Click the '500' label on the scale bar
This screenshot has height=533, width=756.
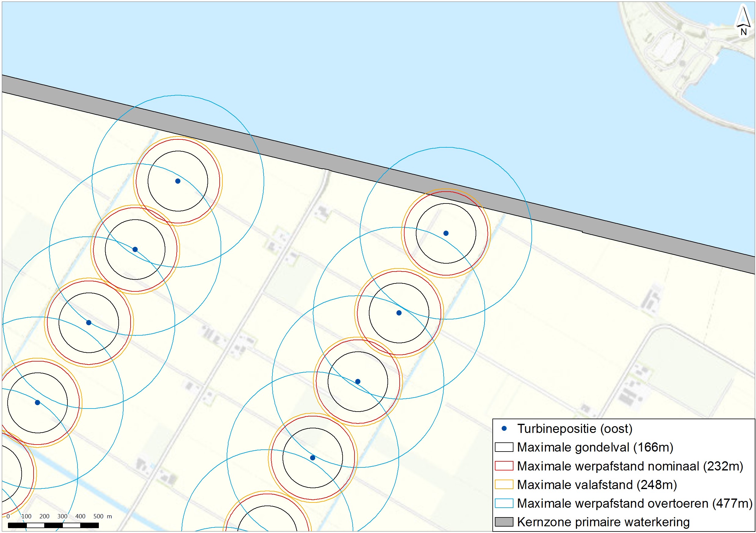coord(98,516)
